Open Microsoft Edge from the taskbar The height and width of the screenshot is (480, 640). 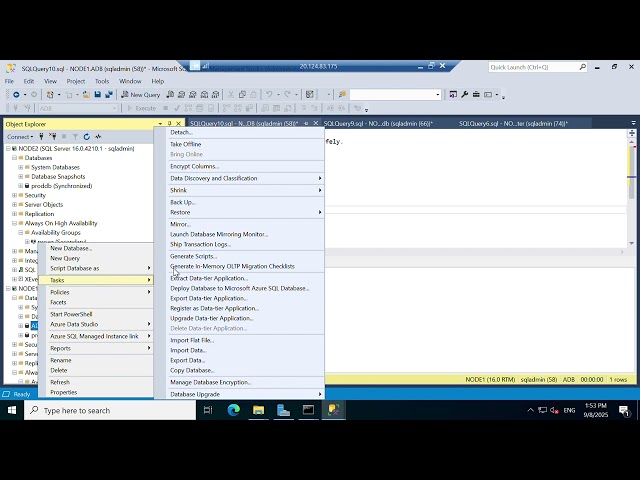[233, 410]
